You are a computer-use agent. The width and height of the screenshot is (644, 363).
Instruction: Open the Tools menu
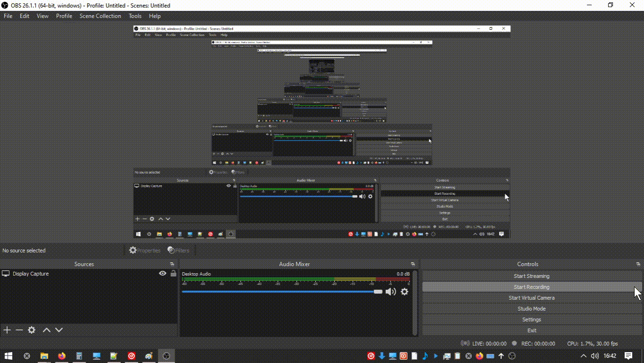point(135,16)
